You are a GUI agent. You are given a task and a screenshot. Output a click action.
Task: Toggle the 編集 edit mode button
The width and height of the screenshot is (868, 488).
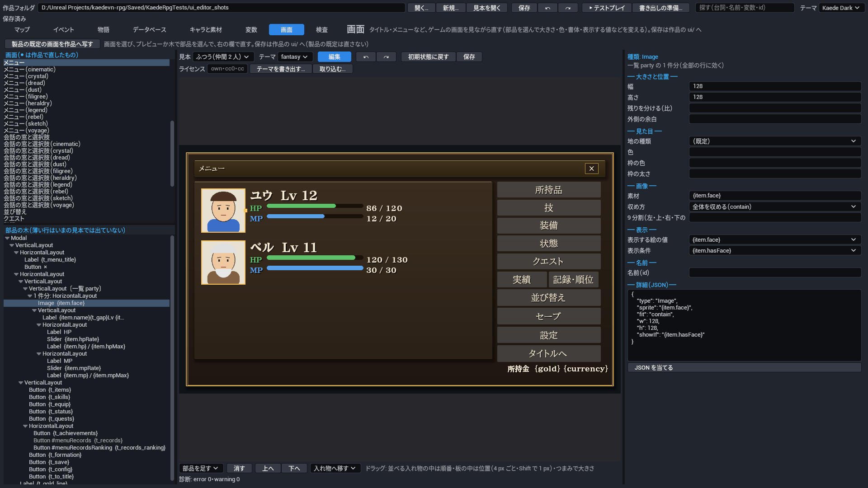[x=335, y=57]
